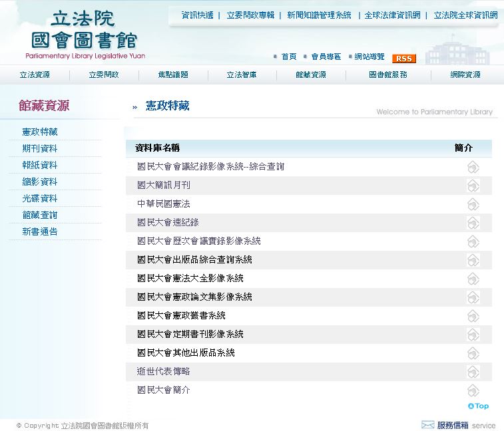Click the orange RSS feed icon

point(404,59)
